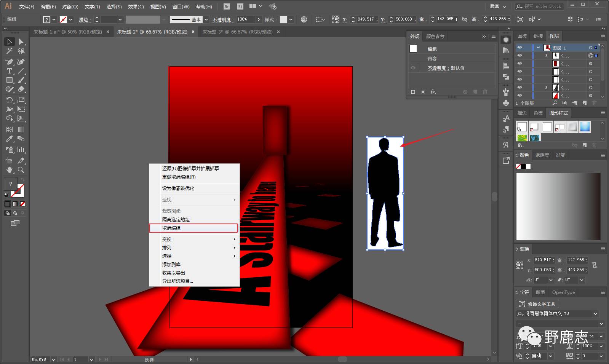Select the Hand tool
Image resolution: width=609 pixels, height=364 pixels.
click(9, 170)
